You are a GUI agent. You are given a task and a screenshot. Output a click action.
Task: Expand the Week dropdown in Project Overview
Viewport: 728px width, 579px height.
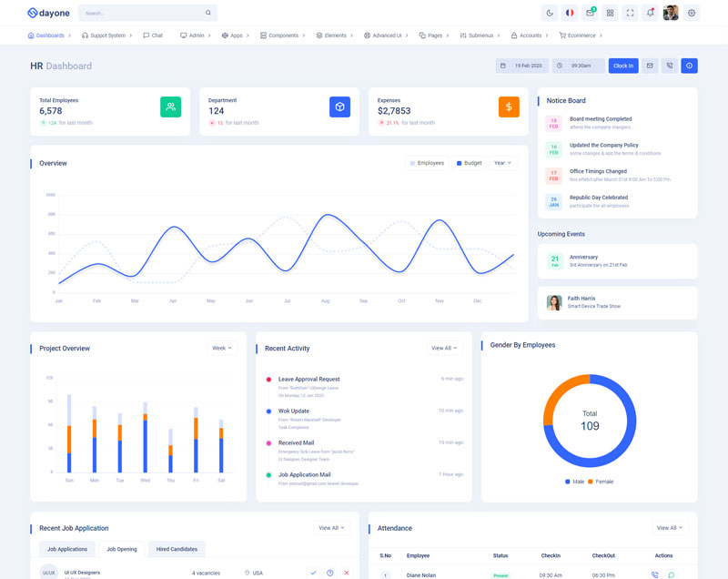(221, 348)
